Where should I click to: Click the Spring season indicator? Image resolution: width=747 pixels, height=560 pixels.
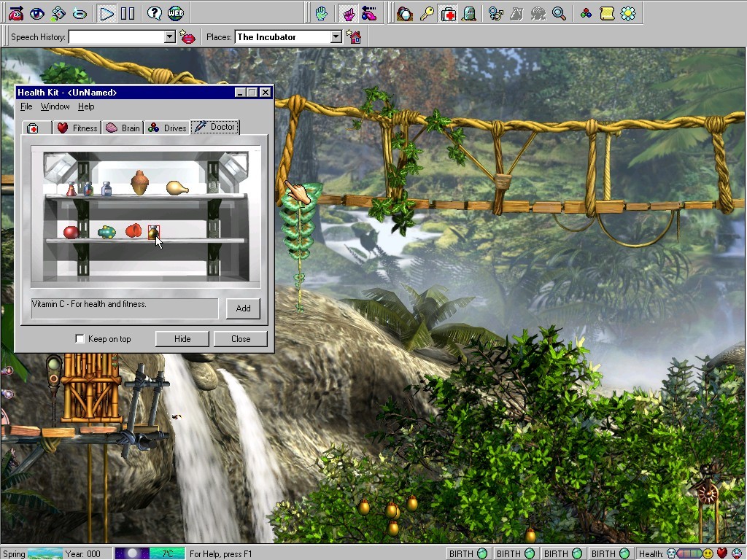coord(31,553)
